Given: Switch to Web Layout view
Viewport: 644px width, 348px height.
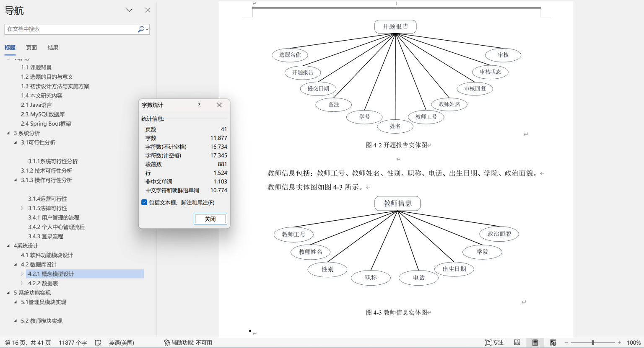Looking at the screenshot, I should tap(553, 342).
